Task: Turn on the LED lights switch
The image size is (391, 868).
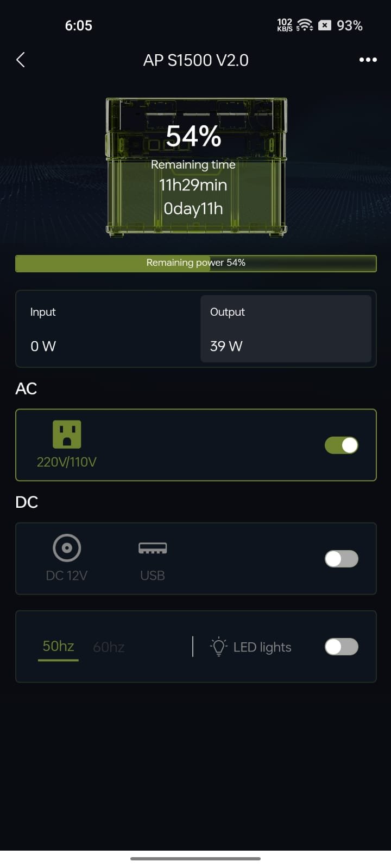Action: [341, 647]
